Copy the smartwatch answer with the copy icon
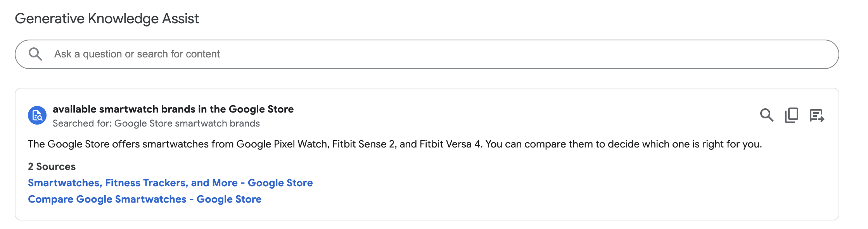868x229 pixels. (792, 115)
